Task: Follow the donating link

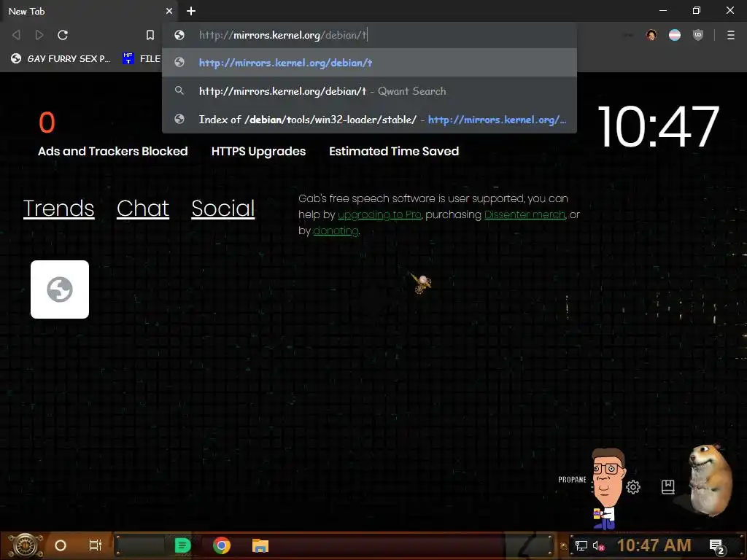Action: (336, 231)
